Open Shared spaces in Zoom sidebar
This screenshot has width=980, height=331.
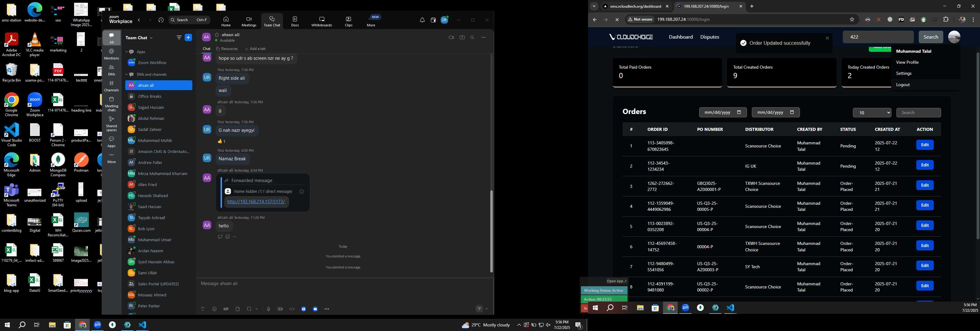111,124
